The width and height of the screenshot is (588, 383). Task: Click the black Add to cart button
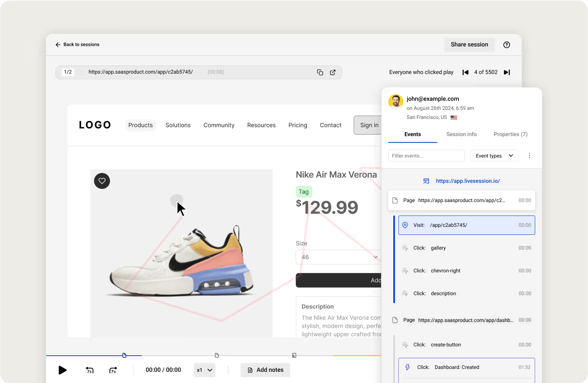338,281
